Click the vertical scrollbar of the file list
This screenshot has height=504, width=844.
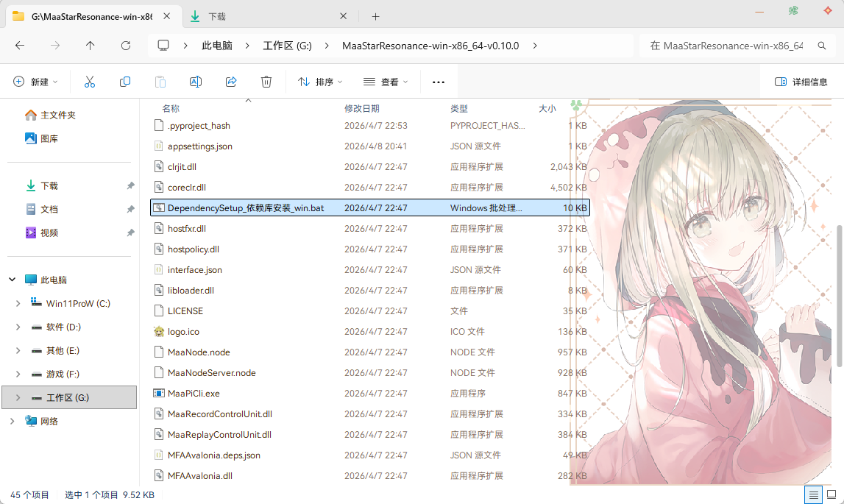click(x=839, y=297)
